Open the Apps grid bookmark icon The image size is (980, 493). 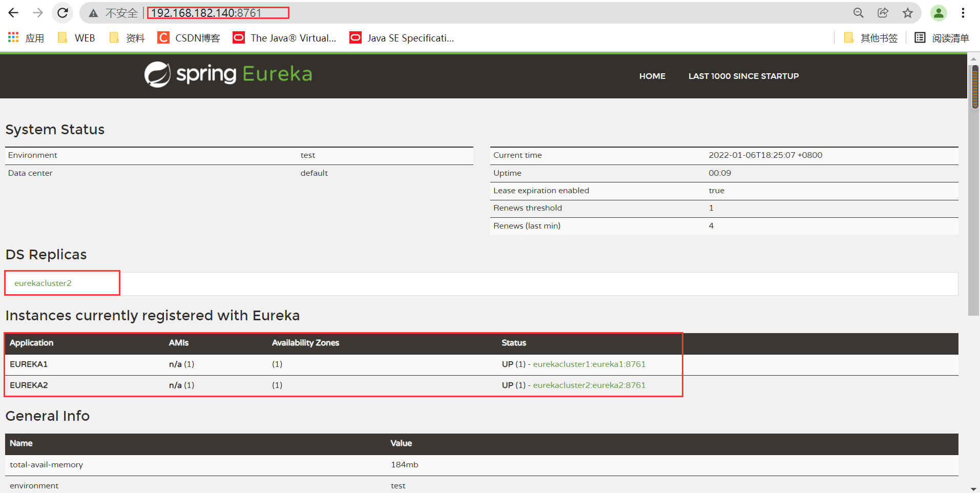click(x=13, y=37)
